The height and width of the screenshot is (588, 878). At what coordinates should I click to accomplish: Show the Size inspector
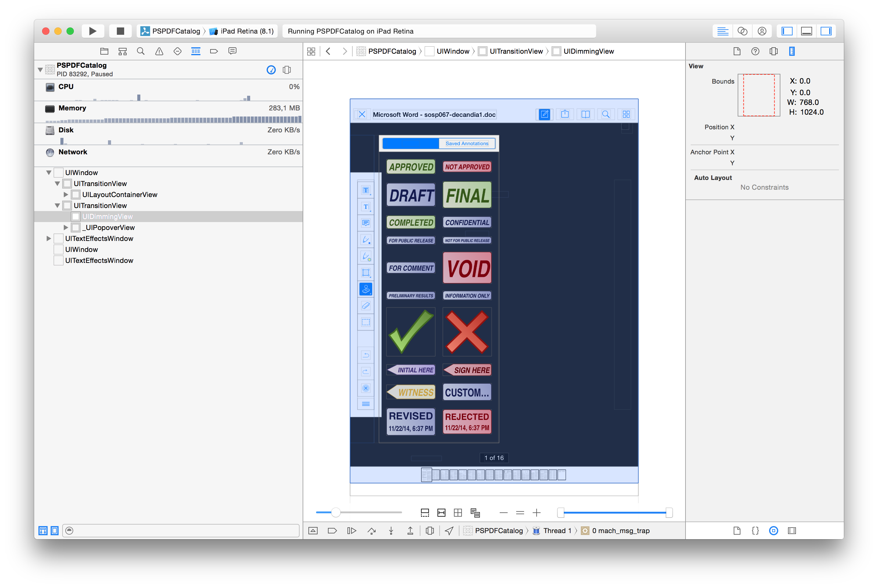[792, 51]
